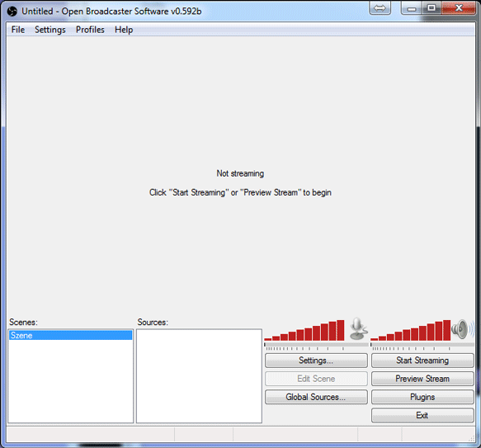Maximize the OBS window
Viewport: 481px width, 448px height.
431,8
